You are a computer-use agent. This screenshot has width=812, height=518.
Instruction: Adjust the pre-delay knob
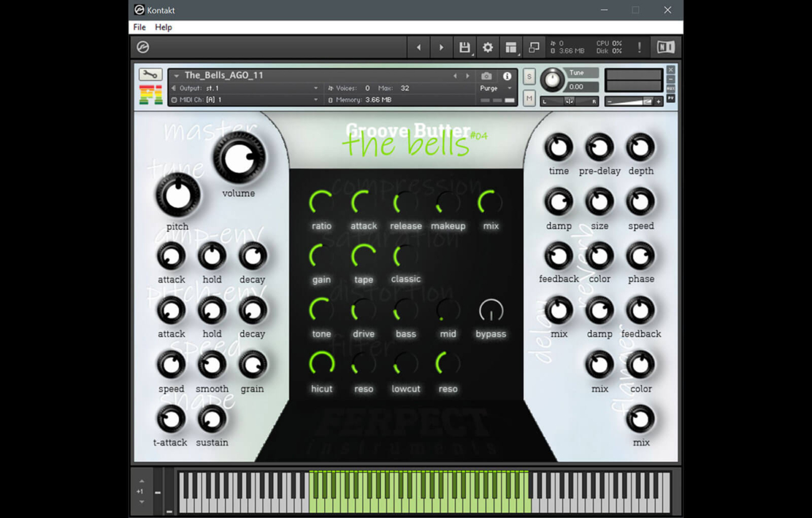[x=599, y=148]
